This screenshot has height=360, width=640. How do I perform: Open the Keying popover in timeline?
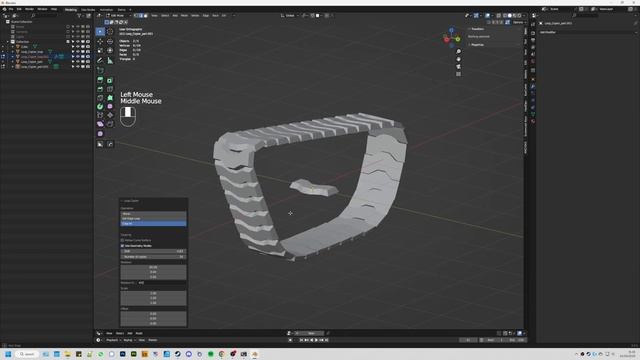128,340
